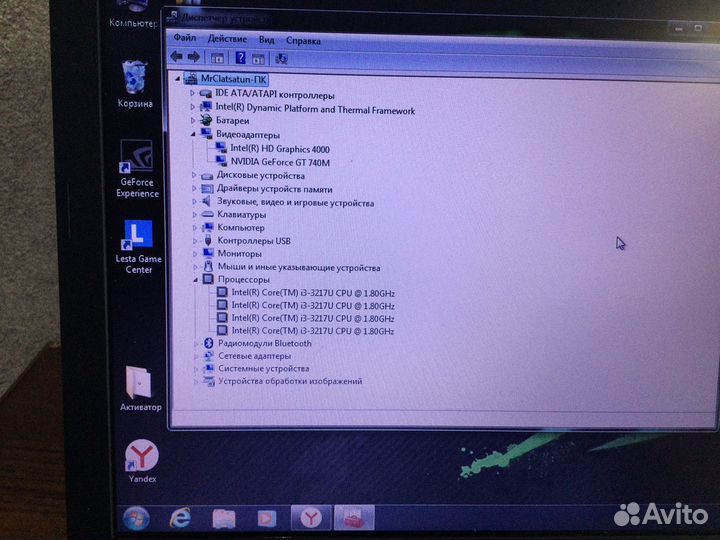Click the Процессоры chip icon
The height and width of the screenshot is (540, 720).
pos(208,279)
